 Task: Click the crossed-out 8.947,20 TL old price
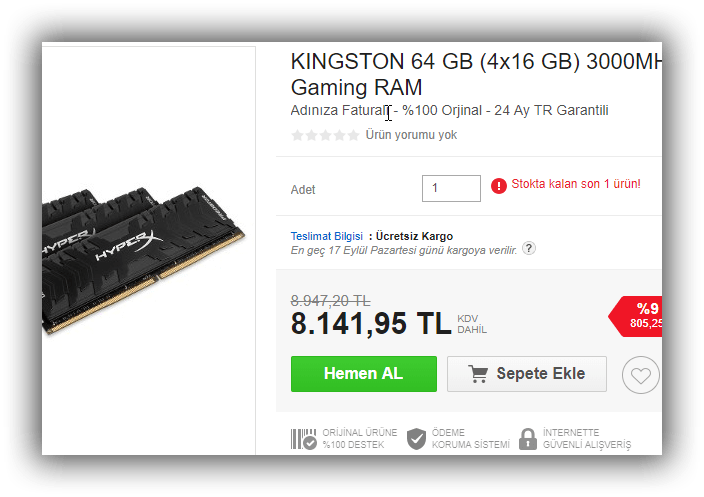click(330, 300)
